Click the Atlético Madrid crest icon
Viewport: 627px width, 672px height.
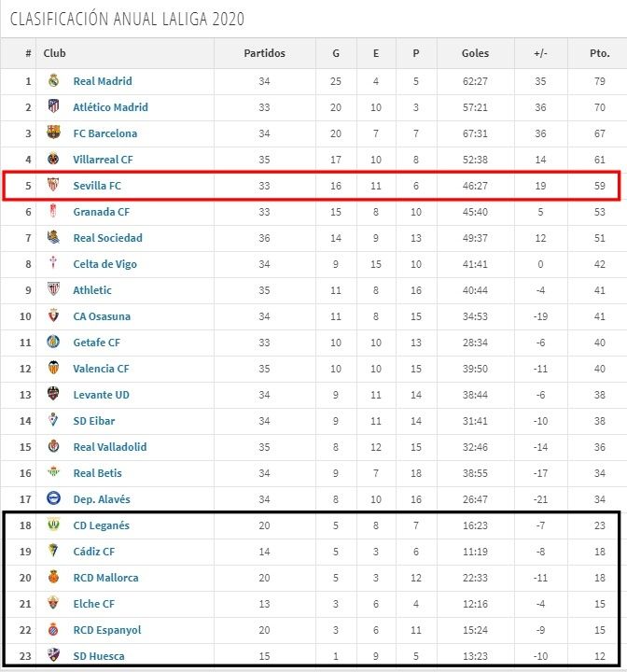53,107
